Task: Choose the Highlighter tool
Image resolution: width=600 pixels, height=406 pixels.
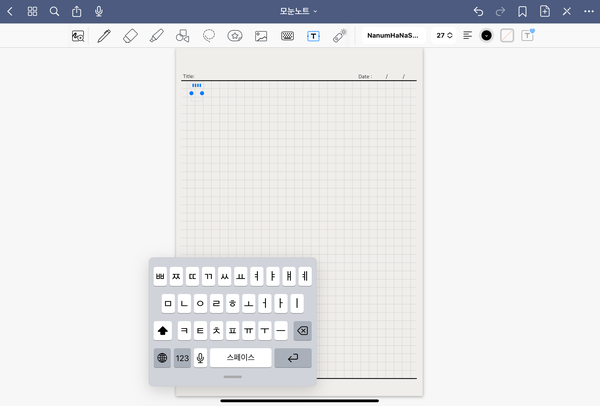Action: (x=156, y=35)
